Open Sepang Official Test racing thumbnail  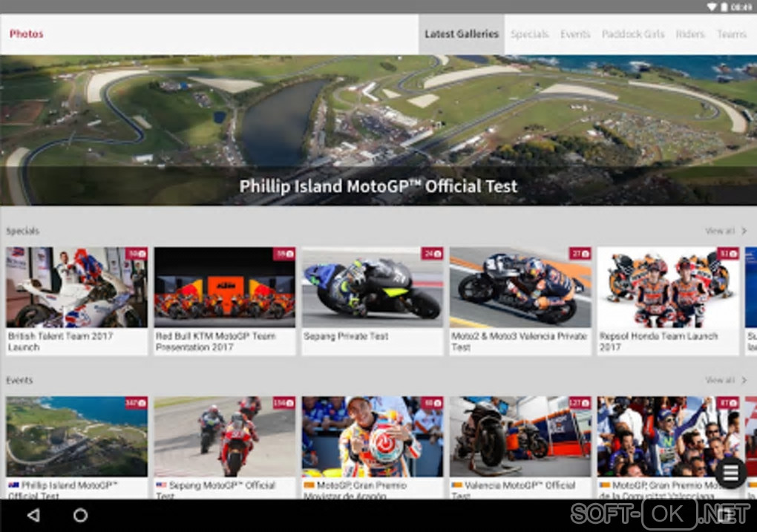coord(224,436)
